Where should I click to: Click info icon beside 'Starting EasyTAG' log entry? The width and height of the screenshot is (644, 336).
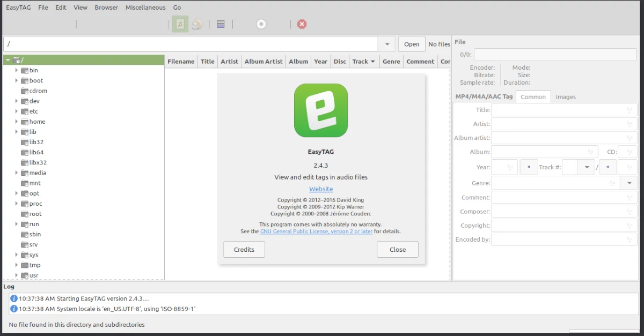pyautogui.click(x=14, y=298)
